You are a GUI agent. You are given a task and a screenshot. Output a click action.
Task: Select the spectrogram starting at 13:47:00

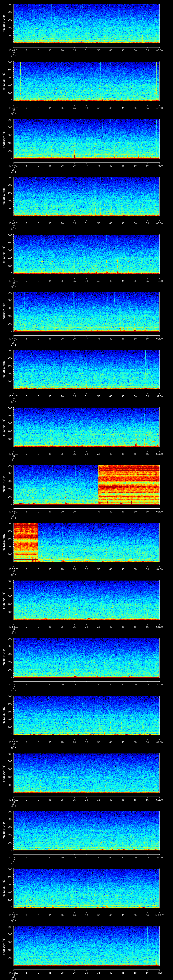tap(86, 196)
